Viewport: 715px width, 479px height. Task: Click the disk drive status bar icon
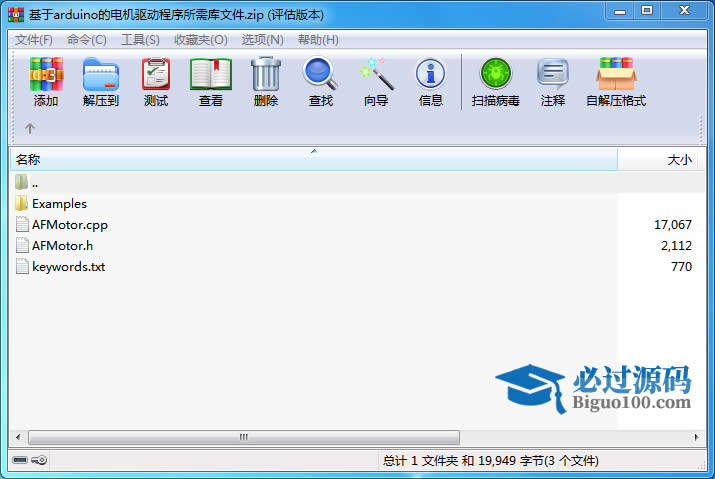click(x=20, y=460)
